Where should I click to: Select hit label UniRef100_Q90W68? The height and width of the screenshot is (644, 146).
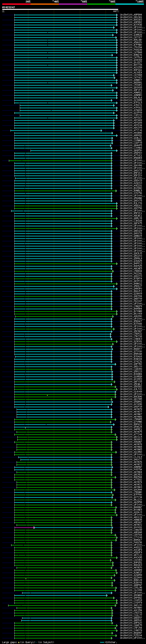131,595
